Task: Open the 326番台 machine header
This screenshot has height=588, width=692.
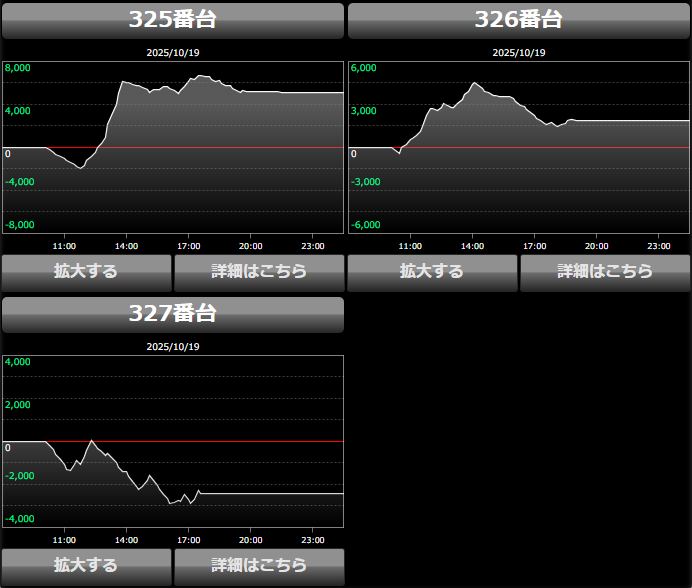Action: [x=518, y=20]
